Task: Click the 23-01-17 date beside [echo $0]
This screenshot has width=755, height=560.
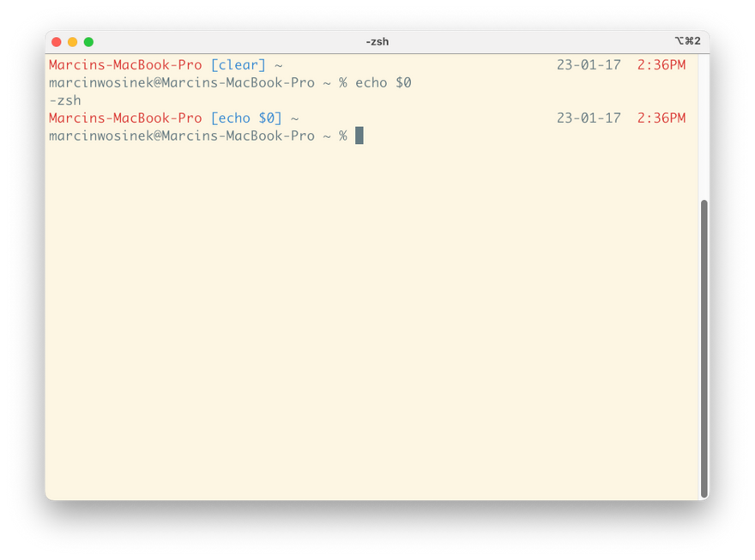Action: pos(589,118)
